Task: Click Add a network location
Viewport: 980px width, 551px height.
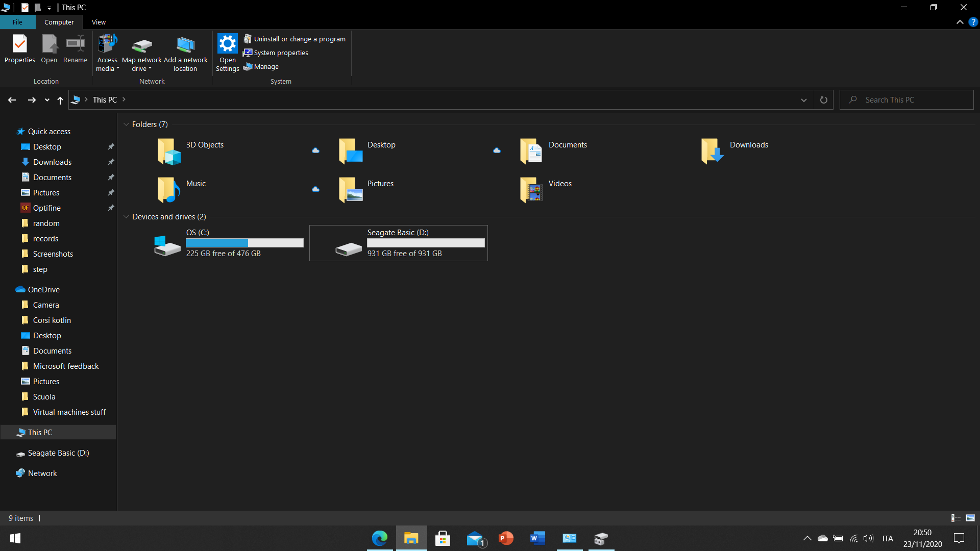Action: [x=185, y=53]
